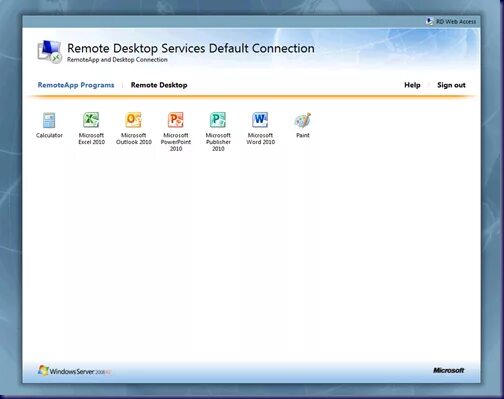Click the RD Web Access text
Viewport: 504px width, 399px height.
456,22
